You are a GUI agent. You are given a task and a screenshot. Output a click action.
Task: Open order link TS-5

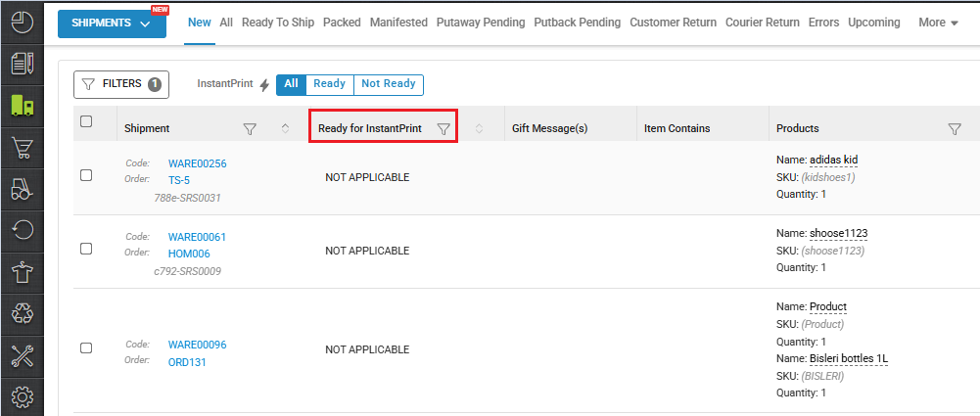pos(179,181)
